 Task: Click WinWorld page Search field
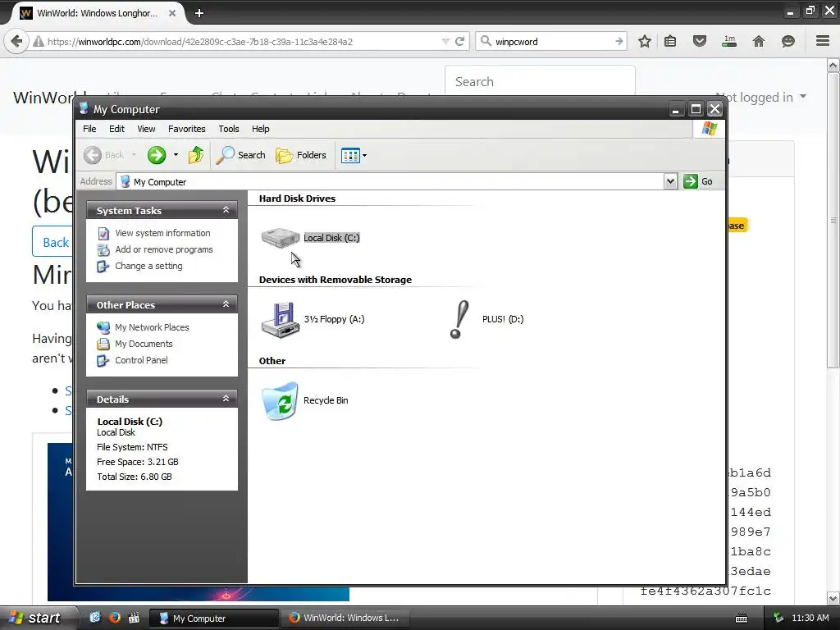[540, 81]
